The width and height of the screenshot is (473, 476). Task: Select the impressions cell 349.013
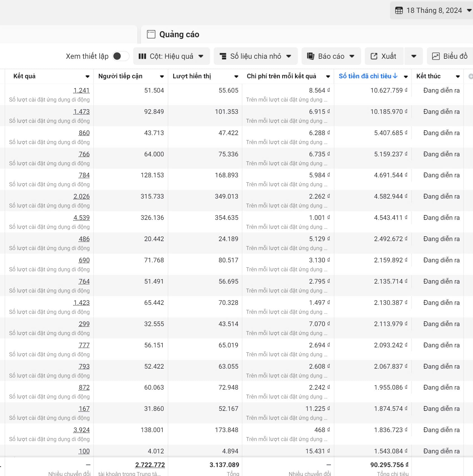point(227,196)
